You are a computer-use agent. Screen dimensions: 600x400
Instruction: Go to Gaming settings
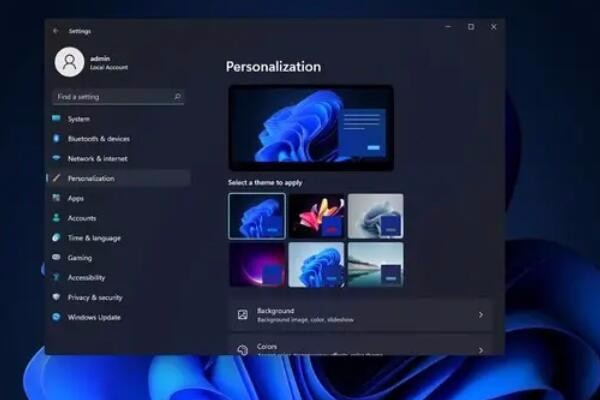119,258
